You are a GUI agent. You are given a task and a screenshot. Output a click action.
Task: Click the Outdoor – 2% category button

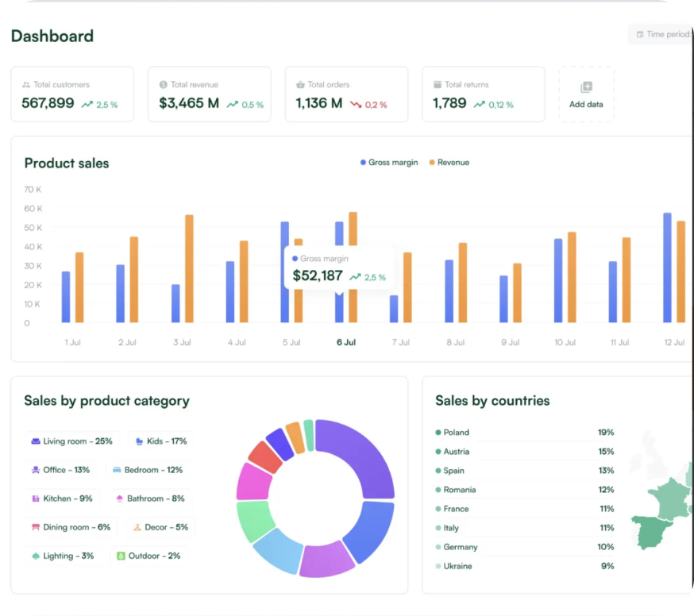pos(148,556)
